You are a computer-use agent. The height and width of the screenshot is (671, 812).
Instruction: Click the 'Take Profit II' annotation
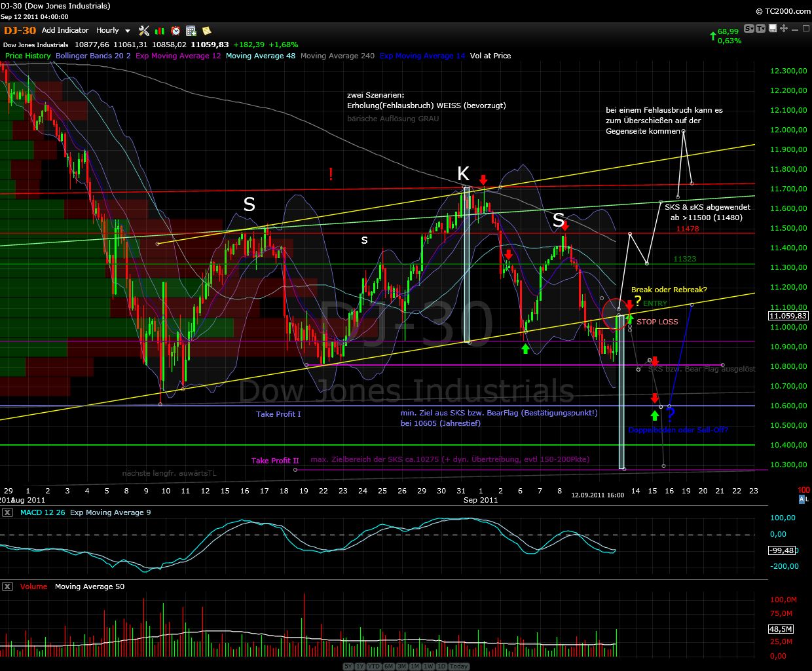click(275, 461)
